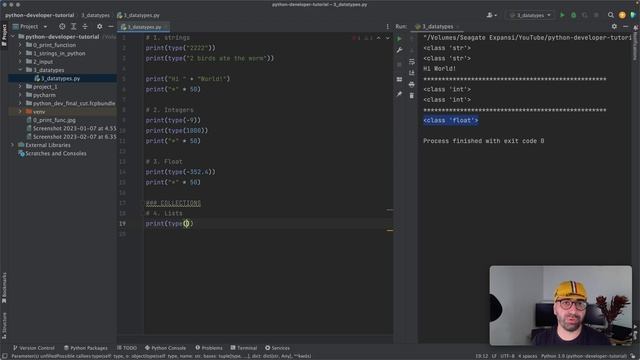Open Python Console tool window
640x360 pixels.
pos(165,348)
